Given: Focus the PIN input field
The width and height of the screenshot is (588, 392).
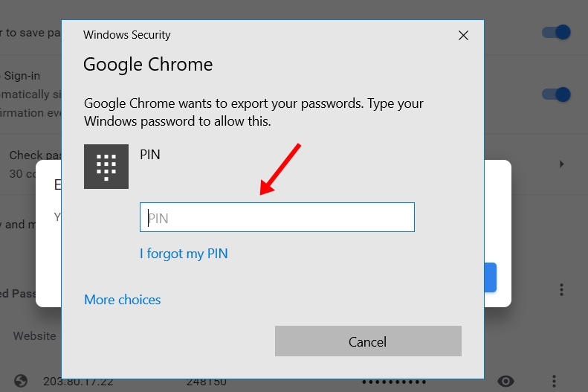Looking at the screenshot, I should pos(277,218).
